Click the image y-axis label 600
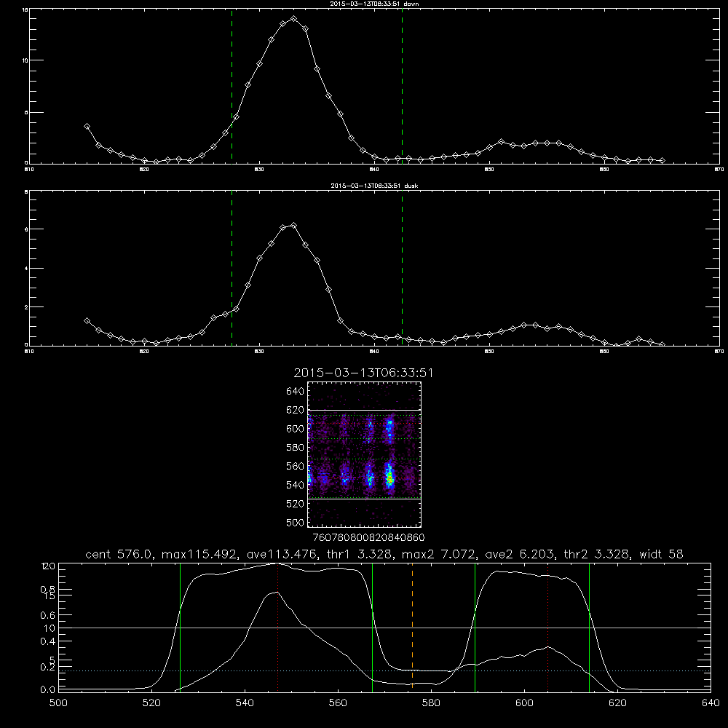The width and height of the screenshot is (728, 728). point(296,429)
